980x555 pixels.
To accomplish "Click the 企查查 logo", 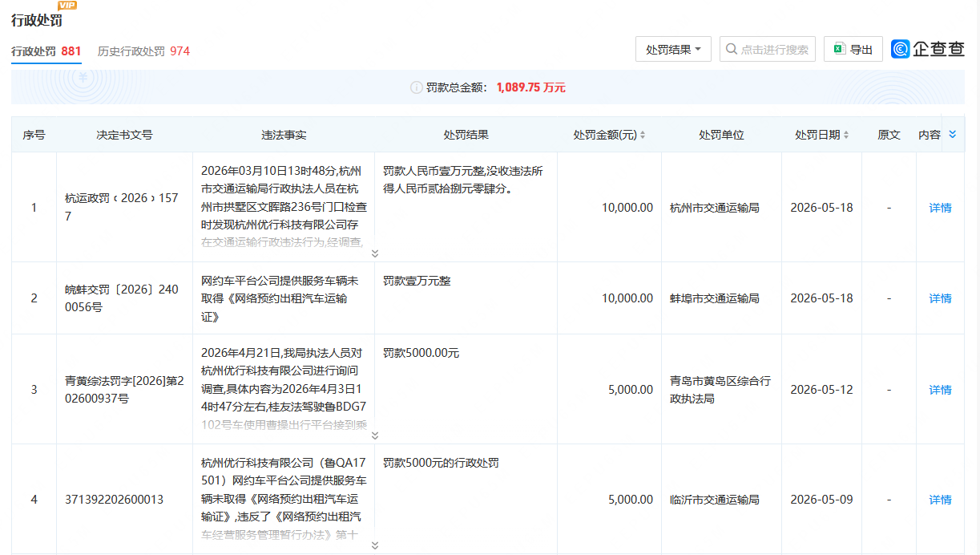I will [928, 50].
